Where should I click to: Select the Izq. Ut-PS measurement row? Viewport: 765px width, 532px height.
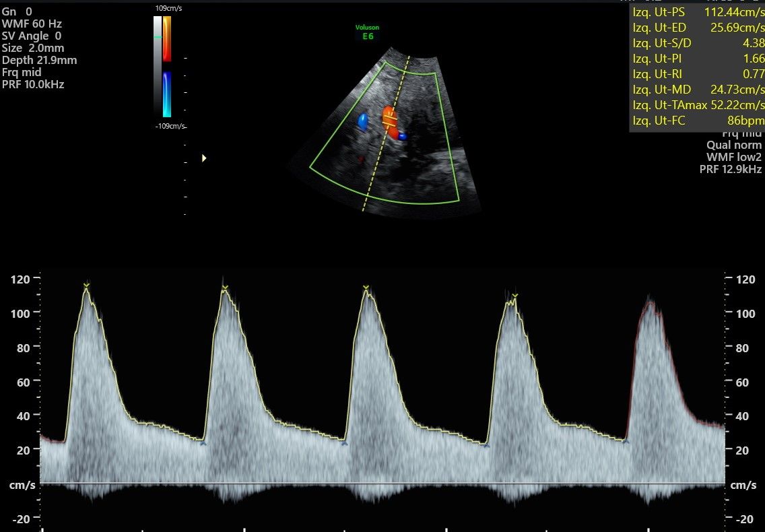point(698,12)
